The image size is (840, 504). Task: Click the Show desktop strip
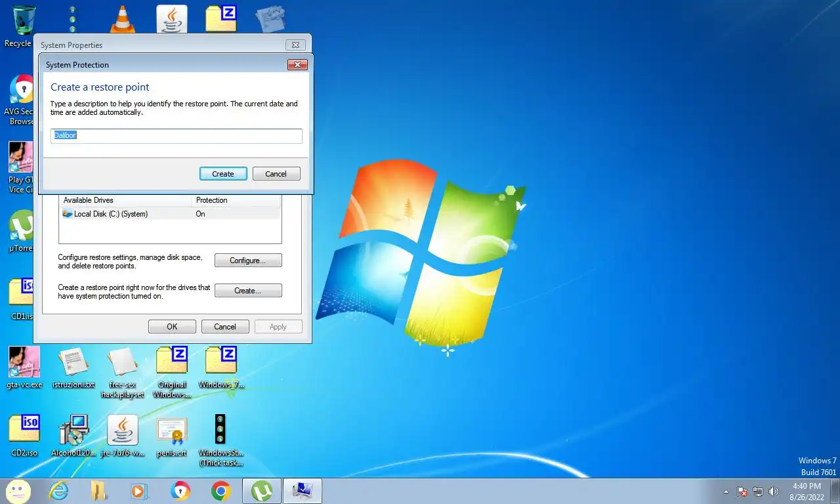click(x=835, y=492)
